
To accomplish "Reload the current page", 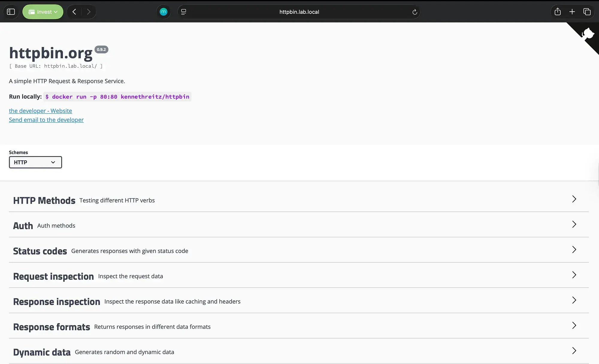I will 415,12.
